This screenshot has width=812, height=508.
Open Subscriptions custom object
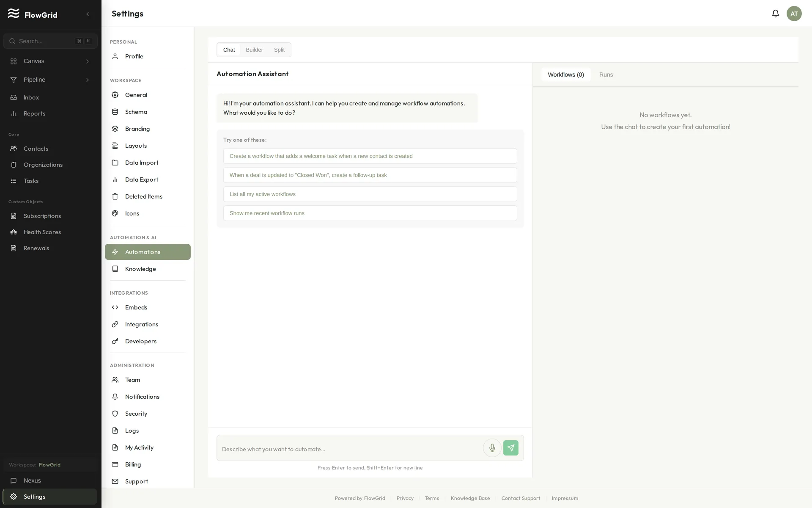coord(50,216)
